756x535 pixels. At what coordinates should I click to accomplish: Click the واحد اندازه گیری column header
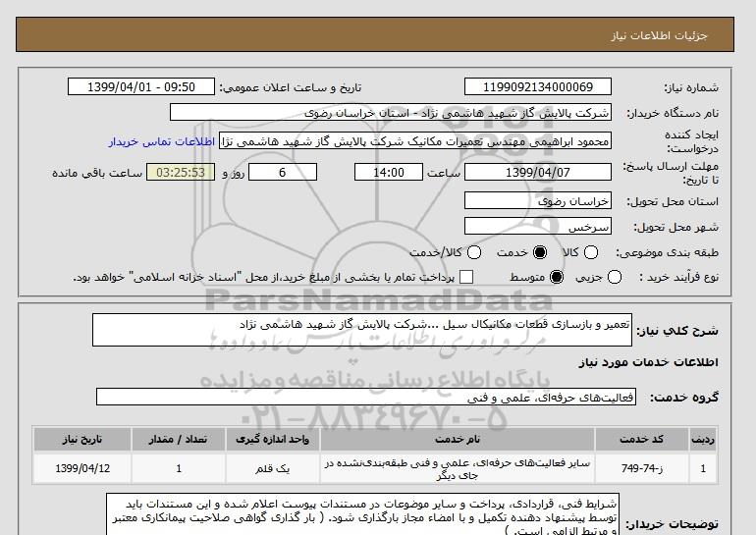point(272,439)
